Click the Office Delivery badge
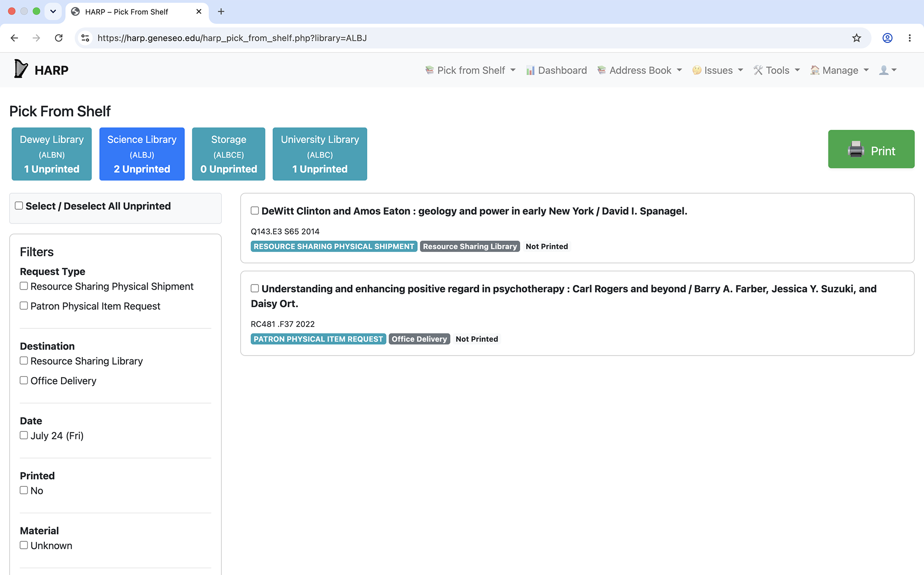 click(x=419, y=339)
